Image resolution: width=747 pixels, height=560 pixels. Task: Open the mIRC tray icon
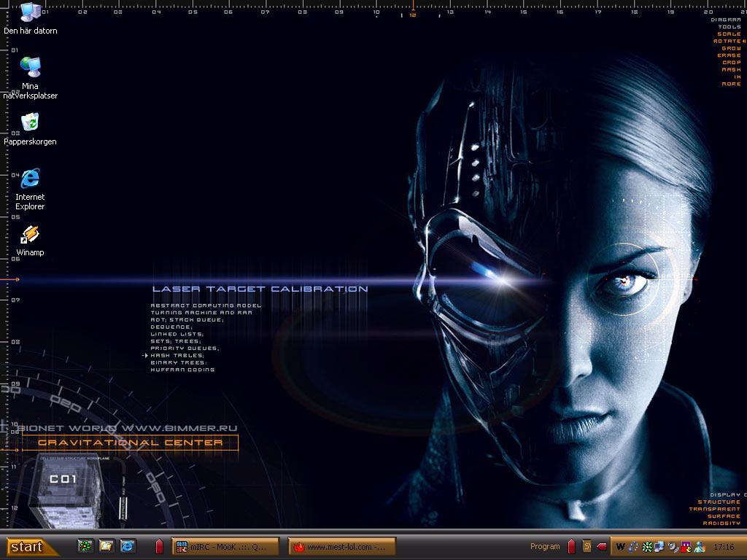tap(686, 547)
